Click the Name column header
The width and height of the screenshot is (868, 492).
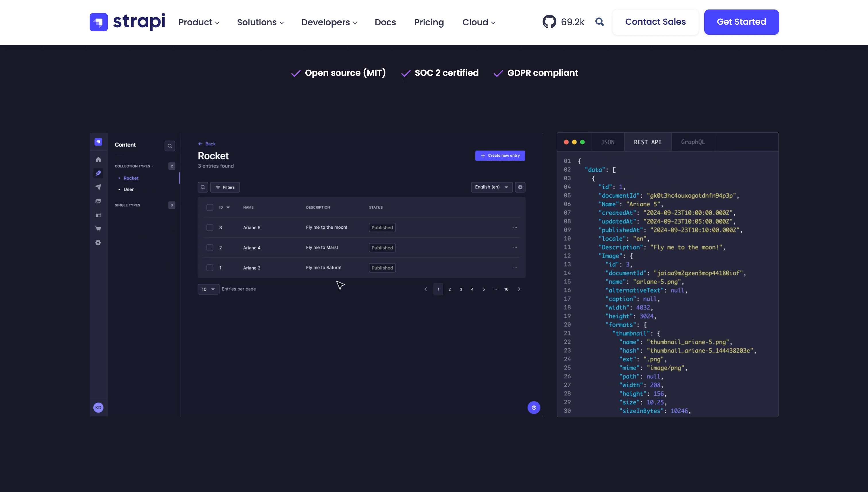coord(248,207)
